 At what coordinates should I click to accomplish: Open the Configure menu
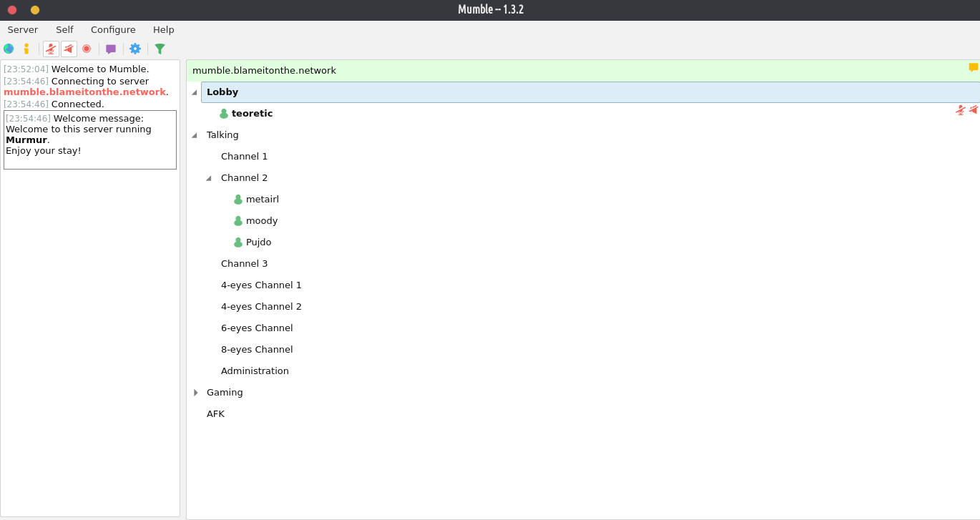113,29
